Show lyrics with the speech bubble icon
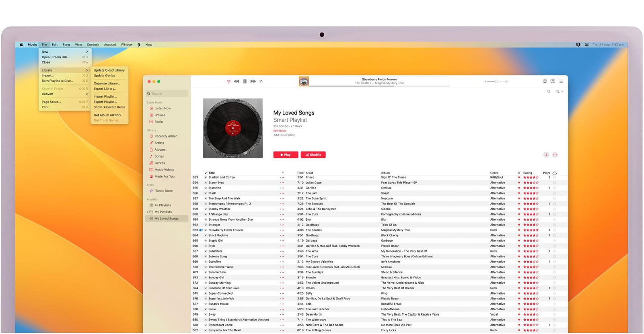The image size is (644, 334). click(553, 81)
